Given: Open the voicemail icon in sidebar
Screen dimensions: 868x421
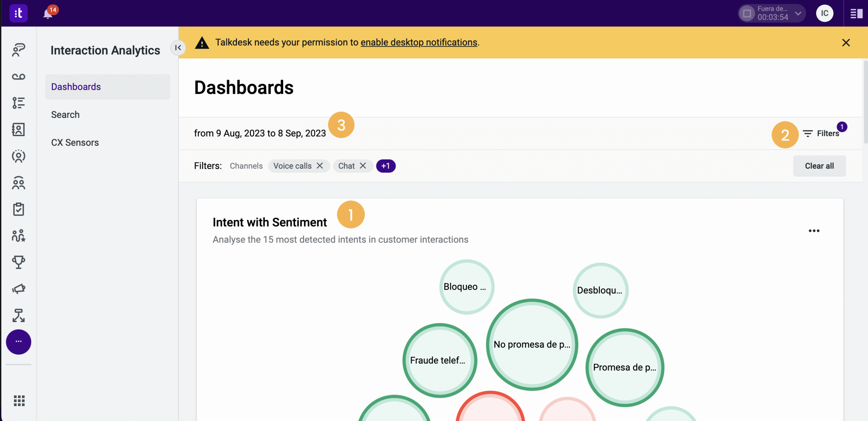Looking at the screenshot, I should point(19,77).
